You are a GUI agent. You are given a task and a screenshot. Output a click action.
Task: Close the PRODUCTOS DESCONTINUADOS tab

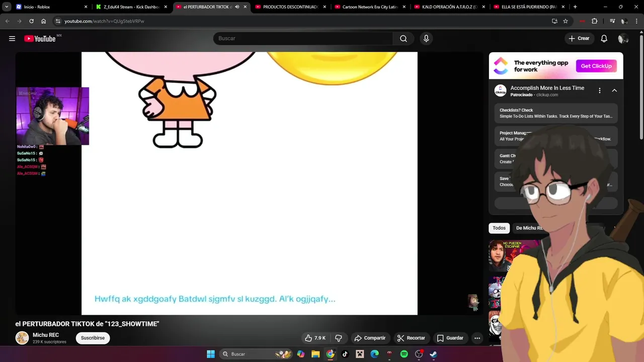click(325, 7)
